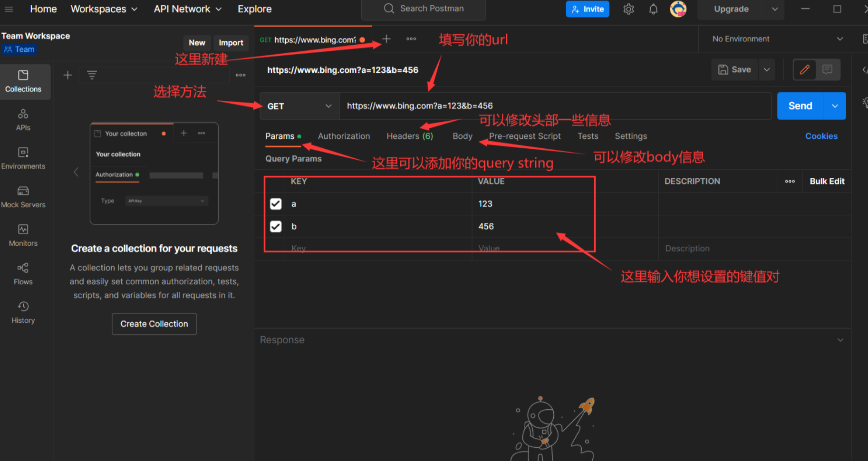Expand the Response panel chevron
This screenshot has width=868, height=461.
click(x=840, y=340)
